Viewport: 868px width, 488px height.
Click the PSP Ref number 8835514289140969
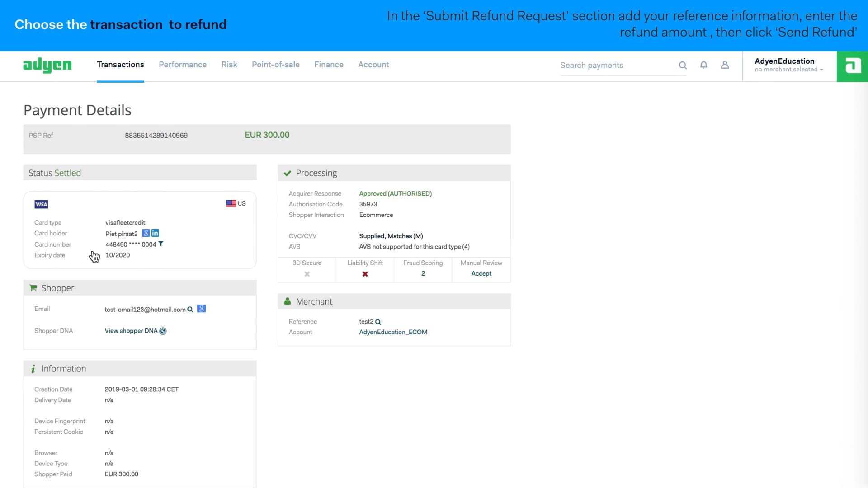[x=156, y=136]
